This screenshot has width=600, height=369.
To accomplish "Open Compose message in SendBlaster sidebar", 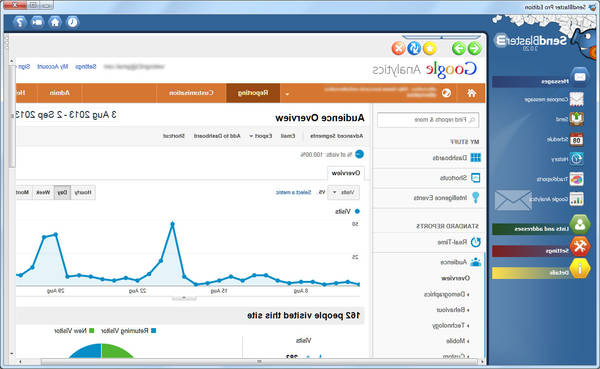I will coord(554,100).
